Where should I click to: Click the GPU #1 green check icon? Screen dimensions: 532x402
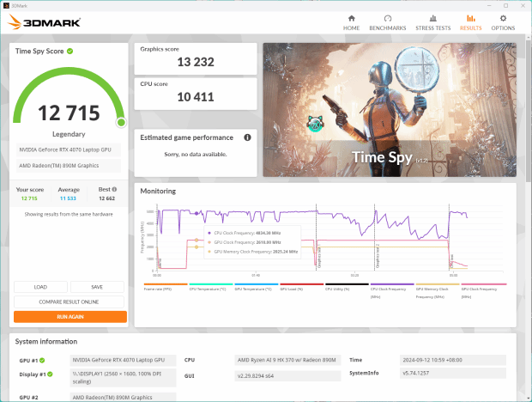[x=42, y=360]
